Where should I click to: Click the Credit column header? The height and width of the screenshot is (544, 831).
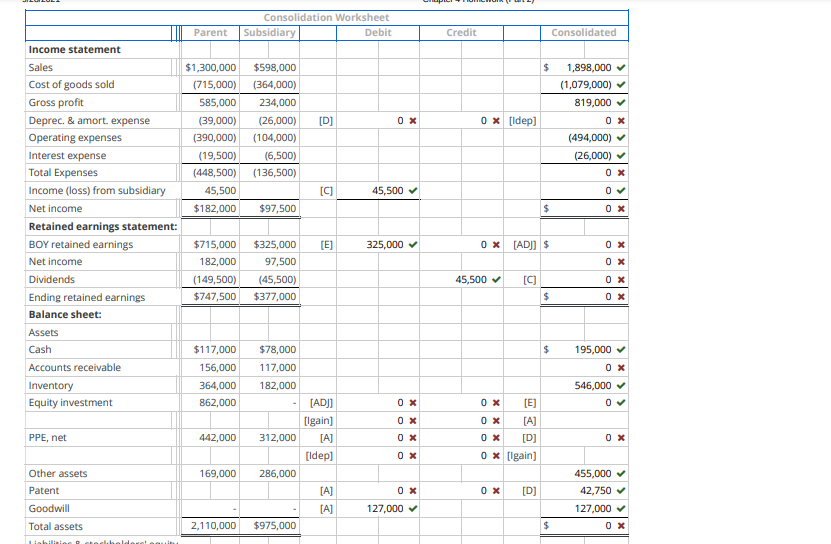pyautogui.click(x=461, y=32)
